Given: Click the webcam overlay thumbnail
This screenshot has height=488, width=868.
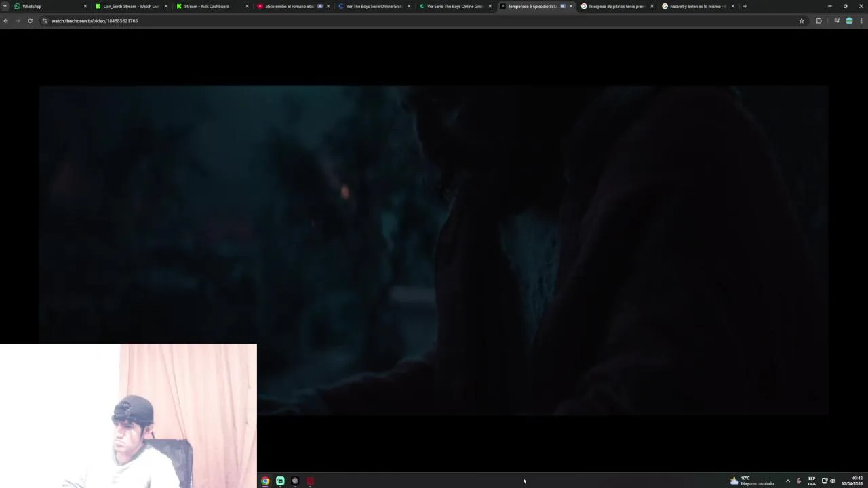Looking at the screenshot, I should (x=128, y=415).
